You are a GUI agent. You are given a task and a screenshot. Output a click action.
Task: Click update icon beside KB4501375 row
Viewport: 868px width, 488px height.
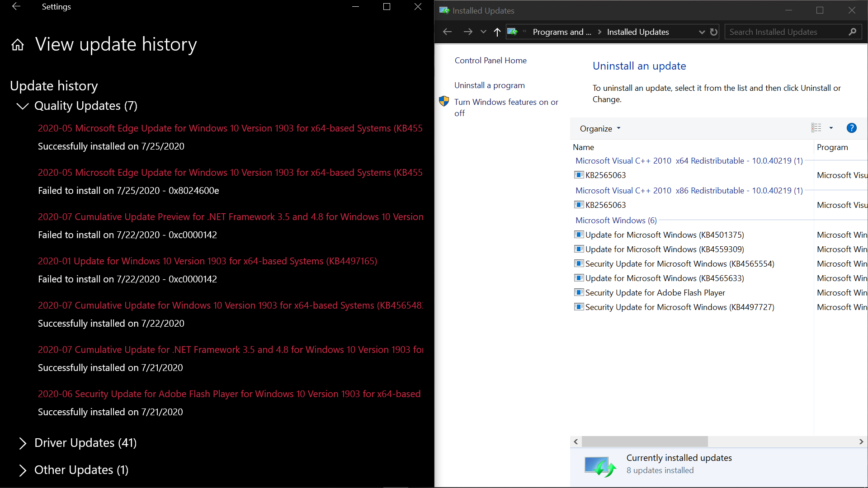coord(579,235)
